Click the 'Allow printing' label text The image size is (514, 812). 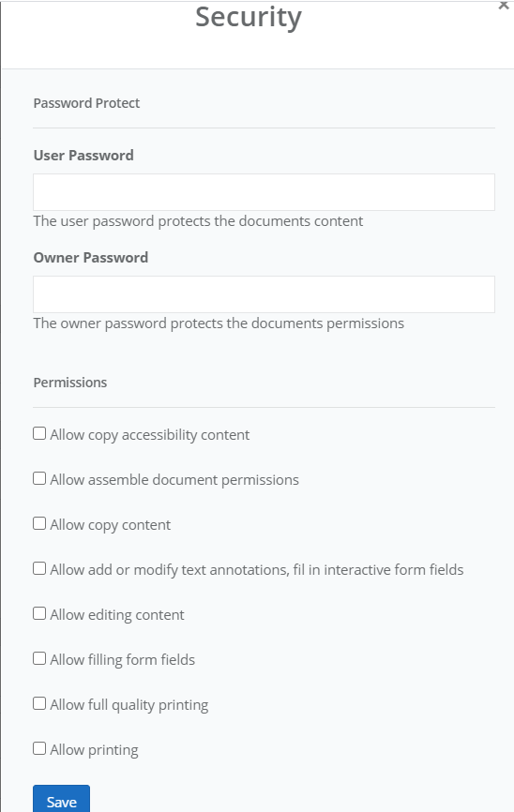pyautogui.click(x=95, y=750)
